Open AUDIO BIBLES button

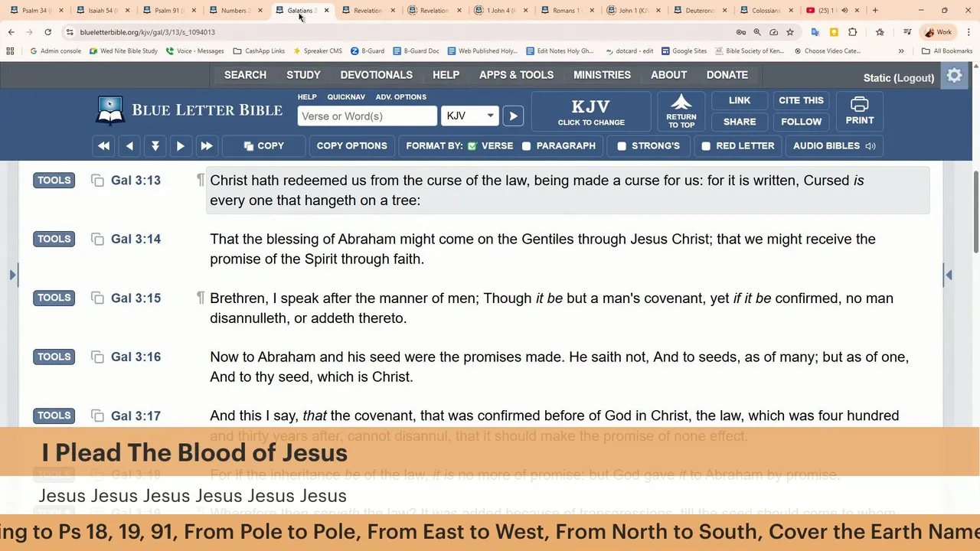pos(834,145)
